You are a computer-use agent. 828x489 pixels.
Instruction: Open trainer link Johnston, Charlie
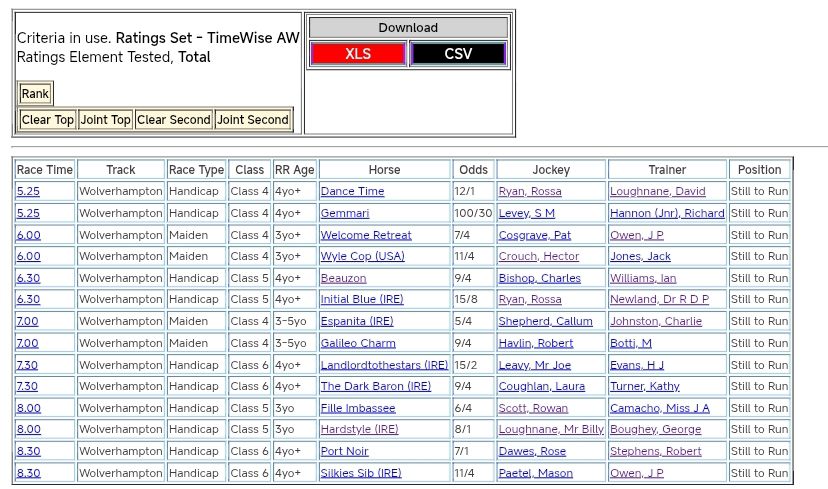(x=656, y=321)
